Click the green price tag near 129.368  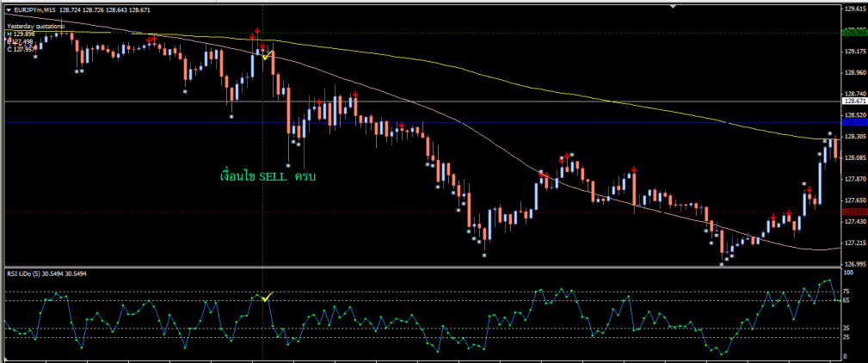coord(853,33)
